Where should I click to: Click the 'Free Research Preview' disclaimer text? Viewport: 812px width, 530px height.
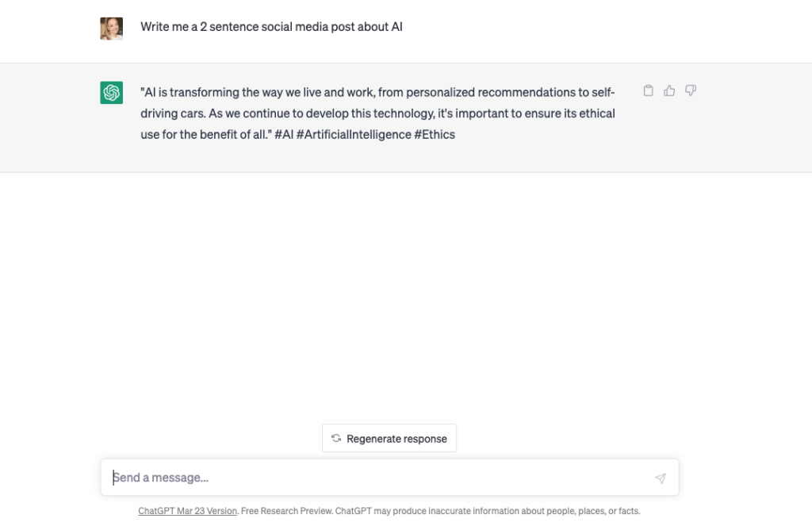click(286, 511)
